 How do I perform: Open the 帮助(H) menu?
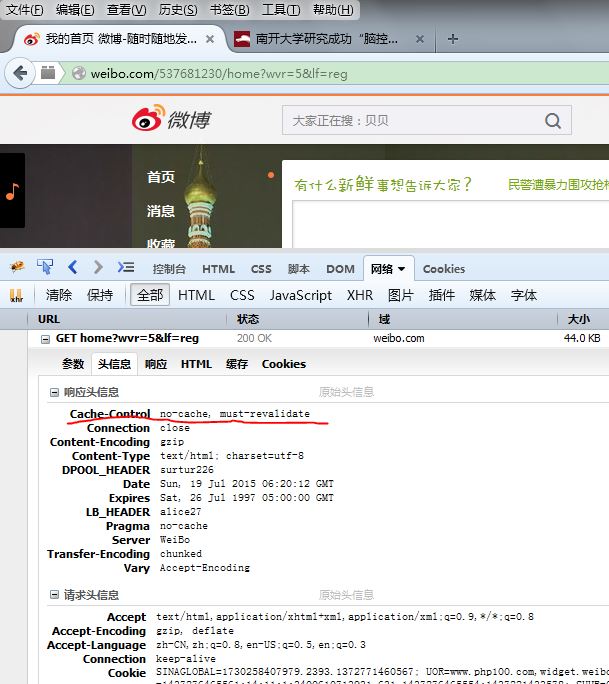333,10
